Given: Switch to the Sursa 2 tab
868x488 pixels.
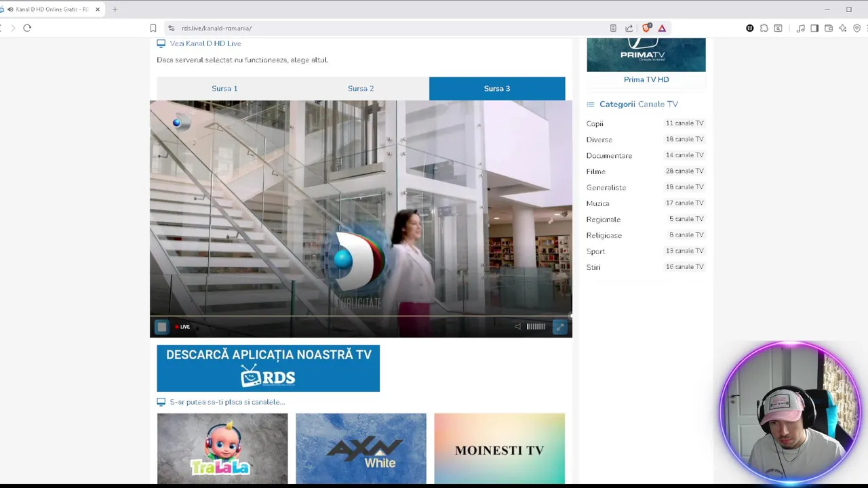Looking at the screenshot, I should (x=361, y=88).
